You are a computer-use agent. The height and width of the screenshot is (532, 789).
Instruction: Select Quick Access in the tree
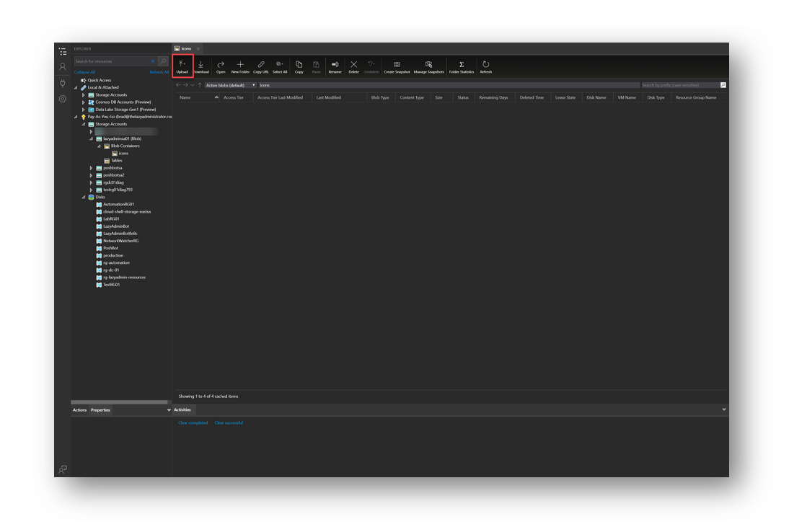[99, 81]
